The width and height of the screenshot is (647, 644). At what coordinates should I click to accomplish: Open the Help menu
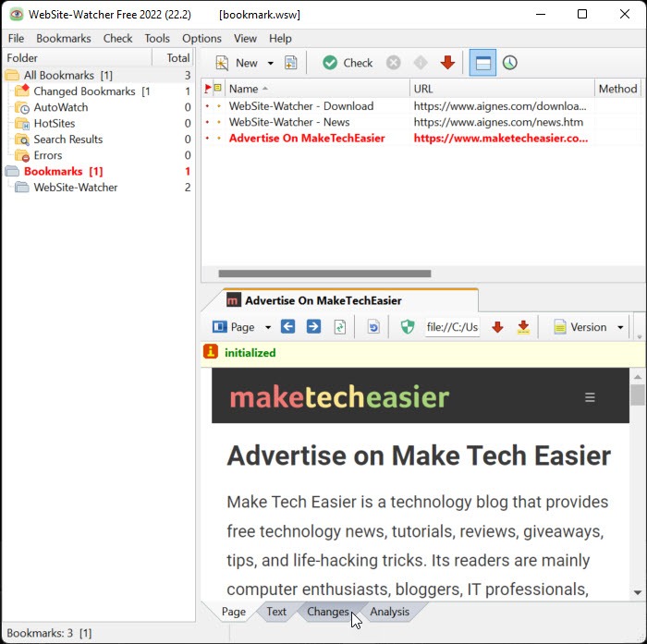point(280,39)
